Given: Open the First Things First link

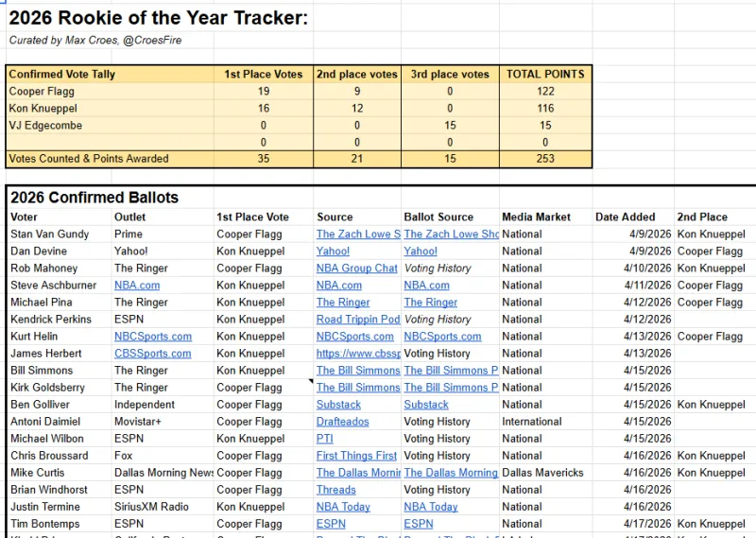Looking at the screenshot, I should (x=356, y=456).
